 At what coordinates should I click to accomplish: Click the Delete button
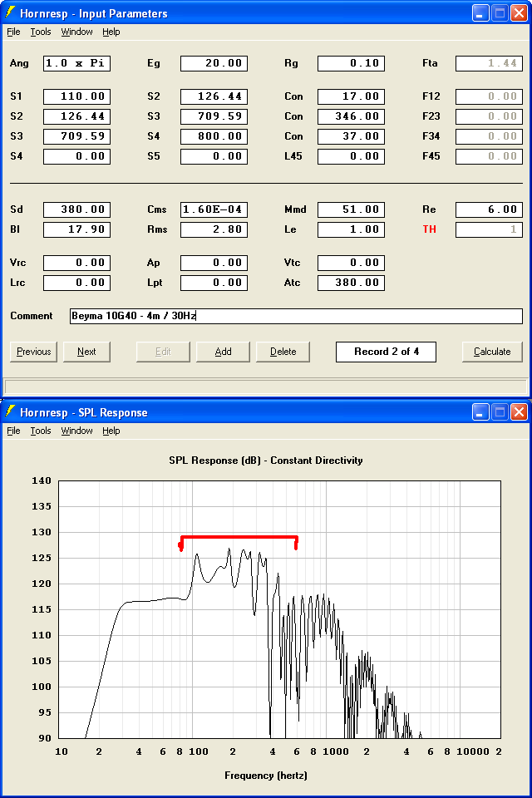pyautogui.click(x=283, y=352)
